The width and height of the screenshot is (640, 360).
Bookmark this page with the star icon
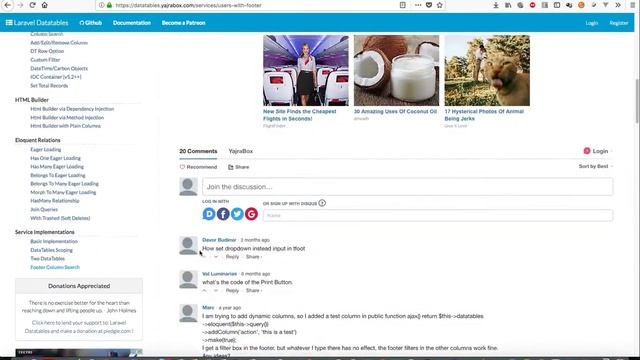440,5
